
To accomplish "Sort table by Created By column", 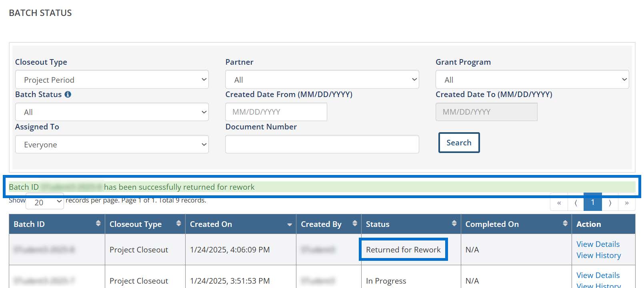I will (354, 224).
